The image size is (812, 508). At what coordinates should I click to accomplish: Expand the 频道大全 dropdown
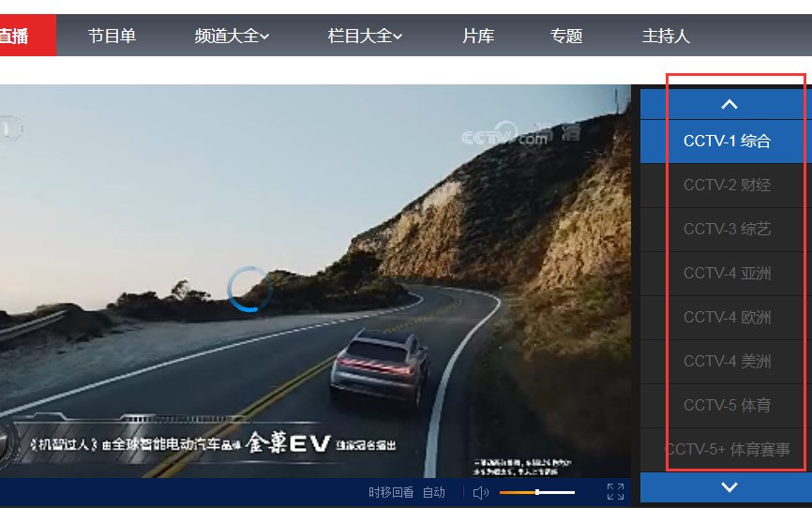coord(232,36)
